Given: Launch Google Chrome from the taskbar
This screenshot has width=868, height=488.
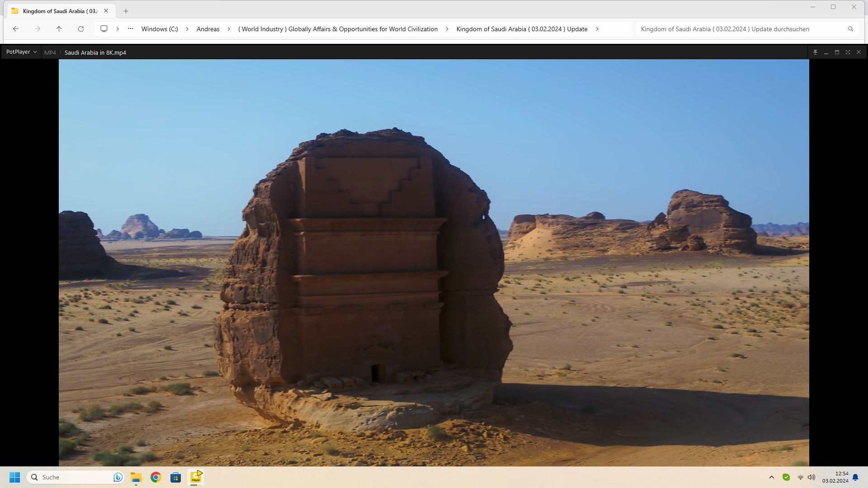Looking at the screenshot, I should point(156,477).
